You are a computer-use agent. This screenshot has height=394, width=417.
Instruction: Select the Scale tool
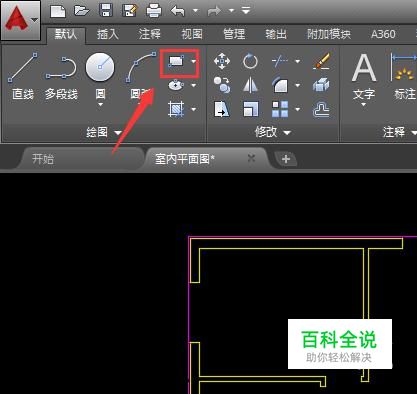point(250,109)
